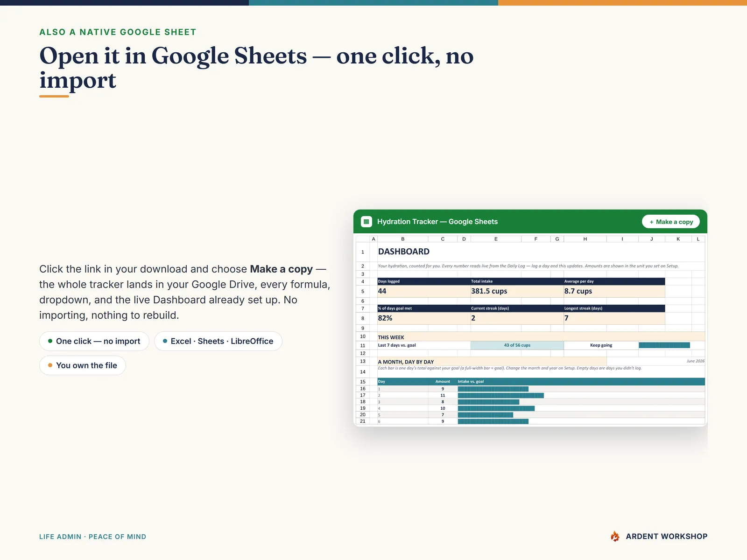Click the 'LIFE ADMIN · PEACE OF MIND' footer text
This screenshot has height=560, width=747.
[92, 537]
